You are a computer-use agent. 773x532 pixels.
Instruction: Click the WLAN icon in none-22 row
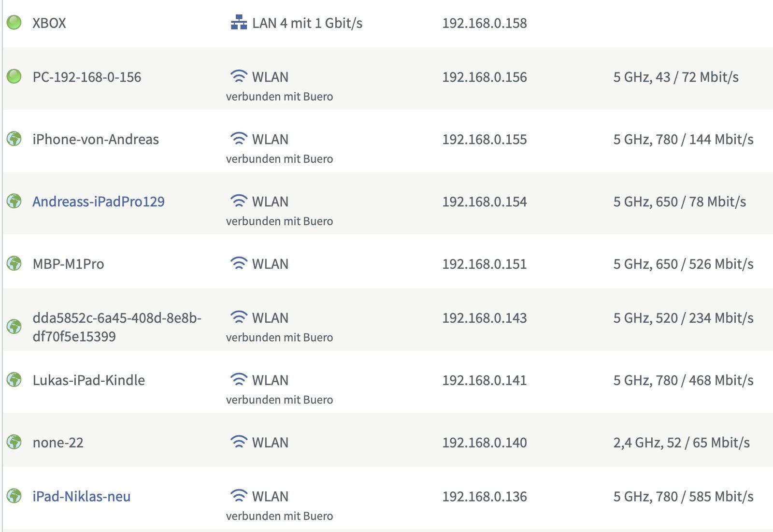click(239, 442)
